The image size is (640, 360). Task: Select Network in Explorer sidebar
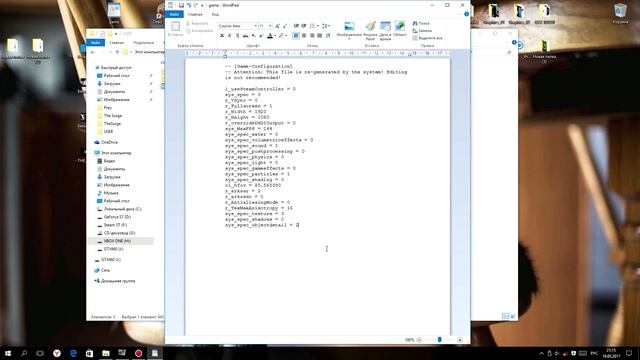(x=105, y=270)
